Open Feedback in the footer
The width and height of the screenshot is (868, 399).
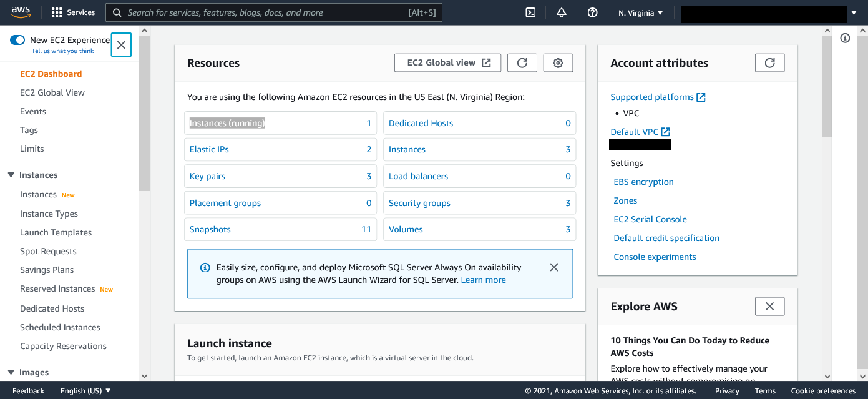coord(28,391)
